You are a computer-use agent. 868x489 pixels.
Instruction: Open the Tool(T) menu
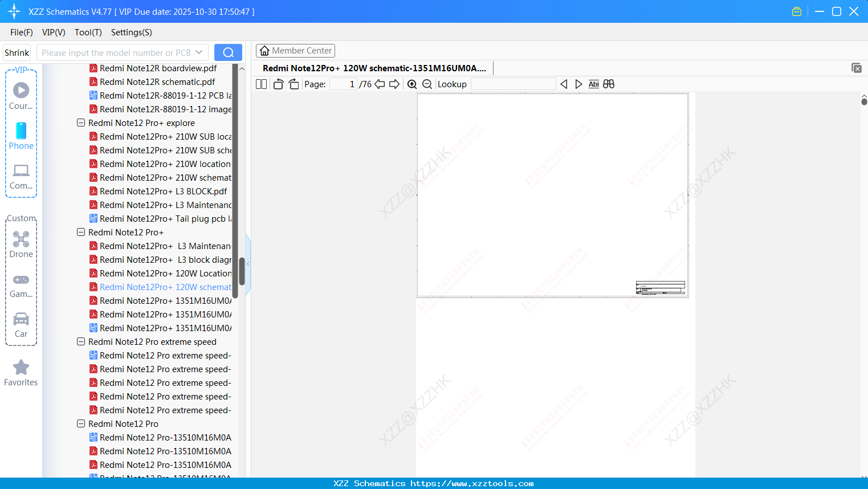(x=88, y=32)
